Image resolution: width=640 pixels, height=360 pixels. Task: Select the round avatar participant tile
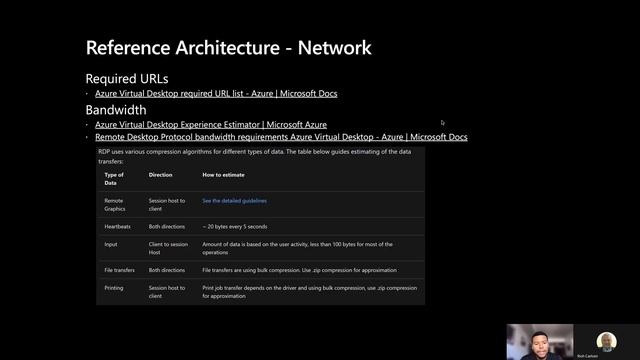(606, 342)
